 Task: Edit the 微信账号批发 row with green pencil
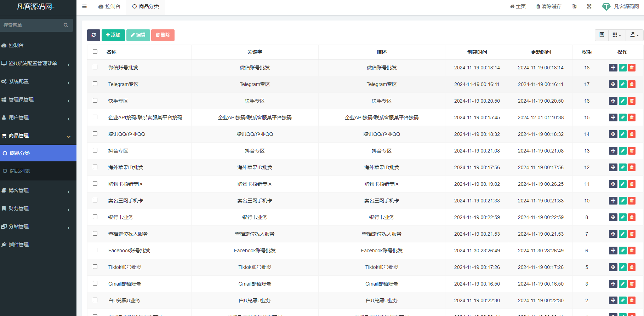(623, 68)
